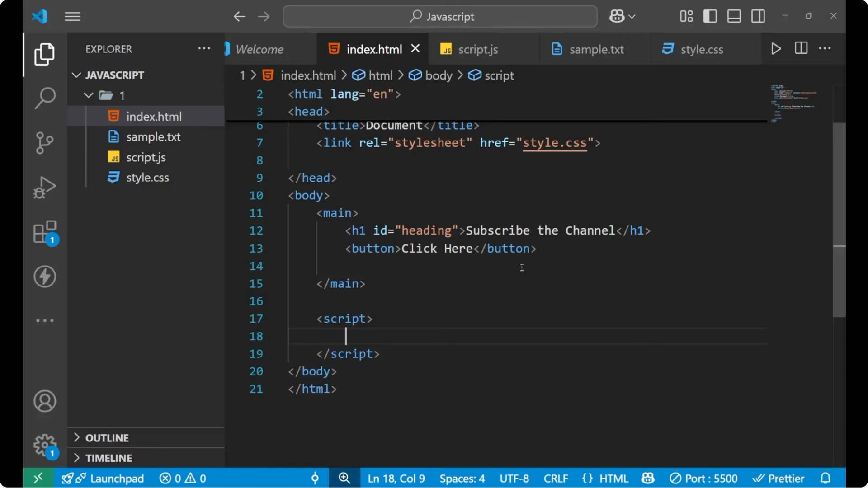Open the Search view in the sidebar
This screenshot has width=868, height=488.
click(x=44, y=97)
